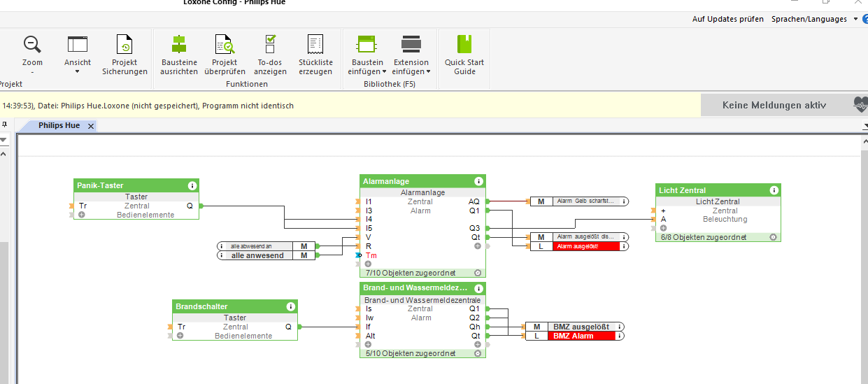Screen dimensions: 868x384
Task: Select the Alarmanlage block header
Action: pyautogui.click(x=422, y=181)
